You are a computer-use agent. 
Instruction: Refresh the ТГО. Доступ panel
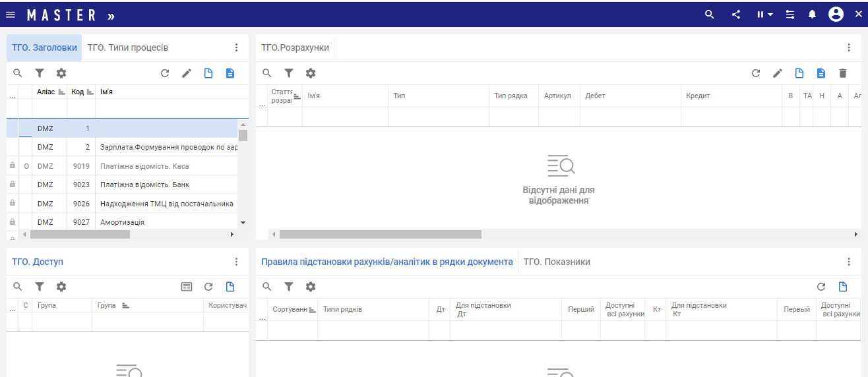coord(208,287)
